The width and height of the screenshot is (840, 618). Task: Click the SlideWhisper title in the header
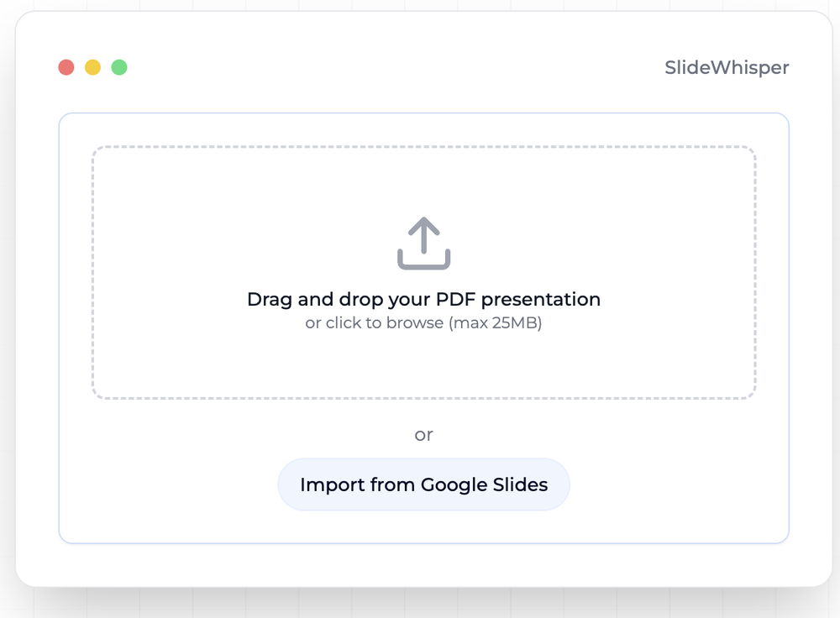click(x=727, y=67)
